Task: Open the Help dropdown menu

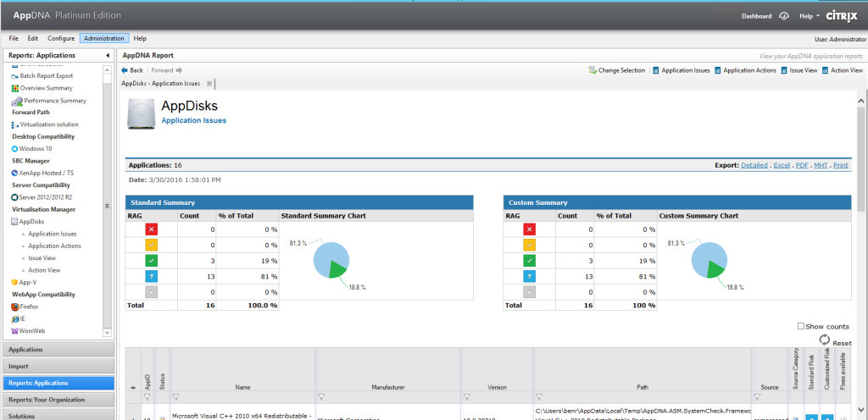Action: click(x=809, y=16)
